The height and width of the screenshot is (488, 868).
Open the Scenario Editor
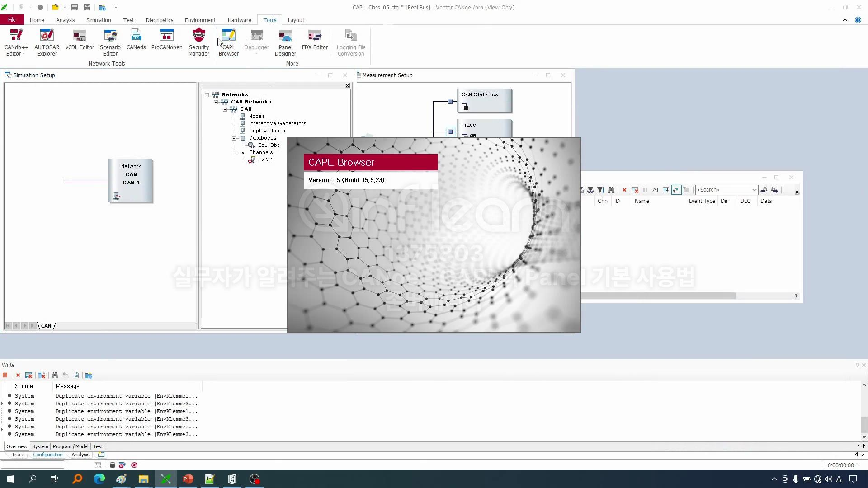point(110,42)
